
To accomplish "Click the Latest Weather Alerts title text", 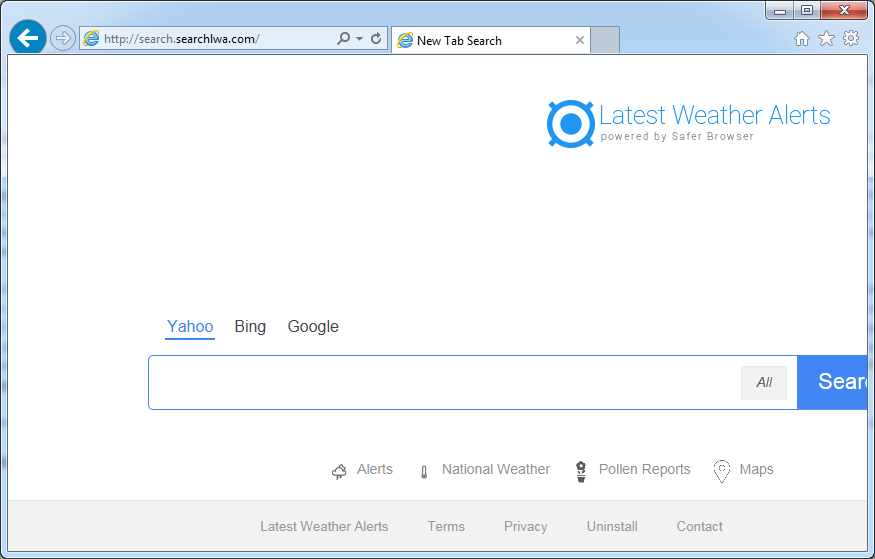I will click(x=715, y=115).
